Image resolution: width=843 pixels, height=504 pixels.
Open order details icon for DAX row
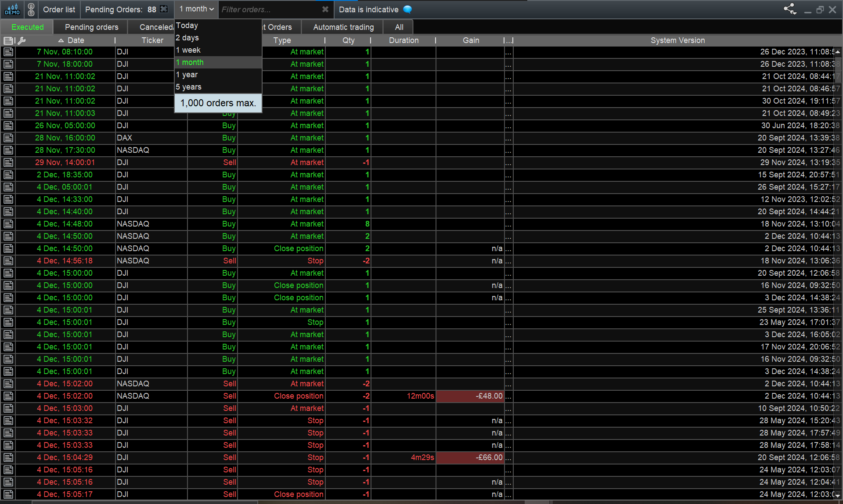point(8,138)
